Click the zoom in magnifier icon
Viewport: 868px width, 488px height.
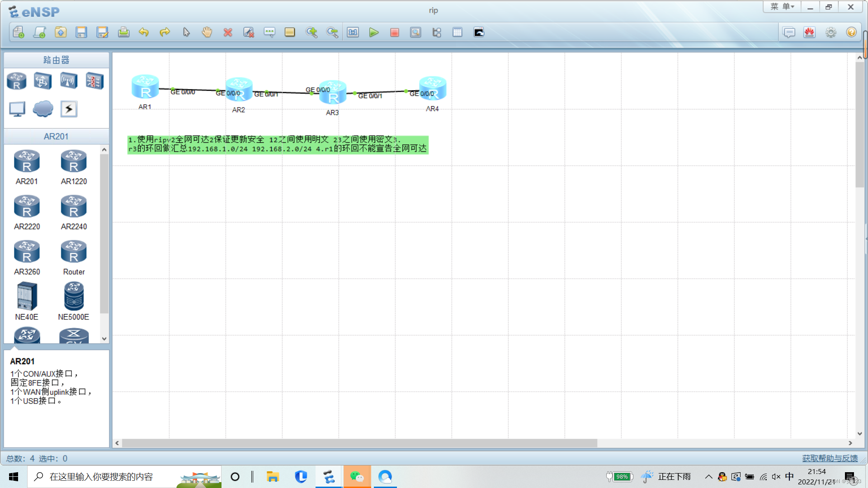click(311, 33)
